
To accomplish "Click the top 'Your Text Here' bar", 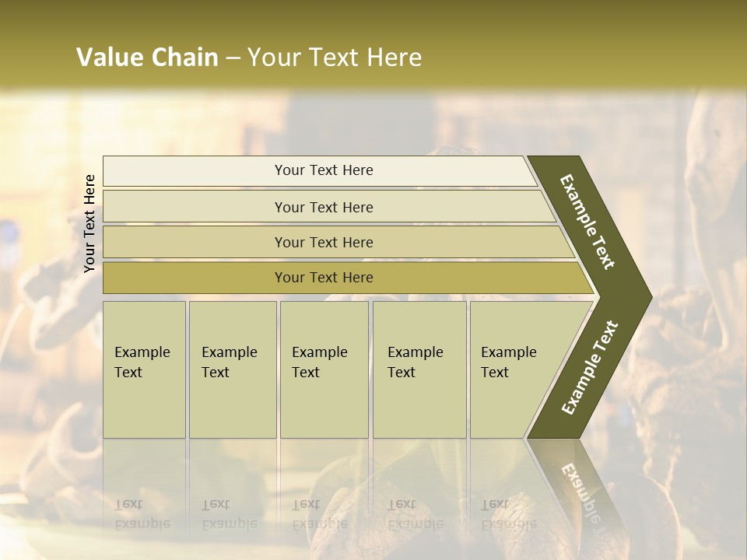I will click(319, 170).
